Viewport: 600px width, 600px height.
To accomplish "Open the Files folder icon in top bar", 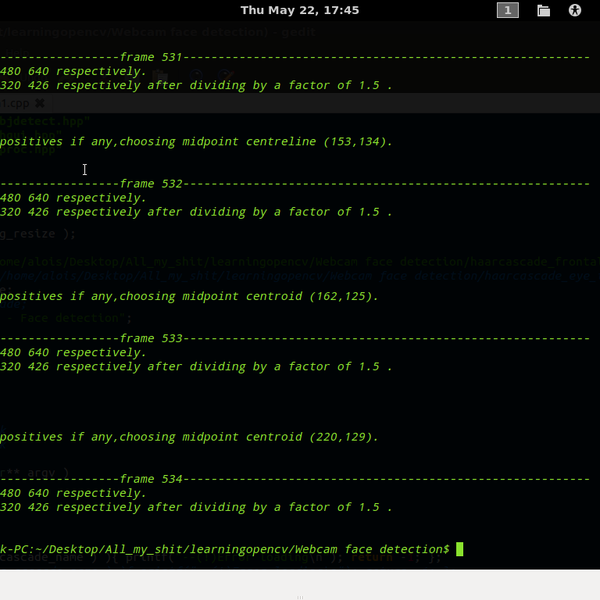I will 544,11.
